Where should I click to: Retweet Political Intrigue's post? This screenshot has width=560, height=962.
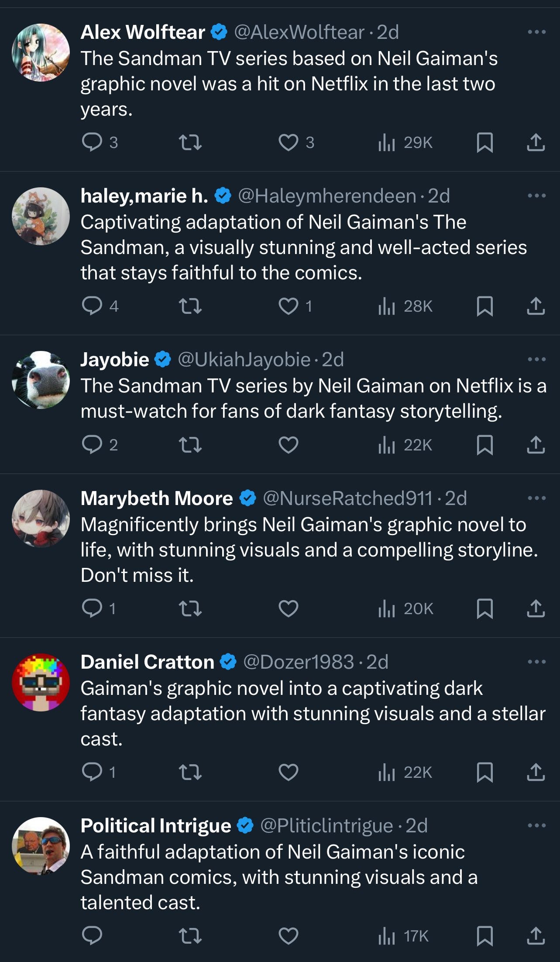[190, 936]
